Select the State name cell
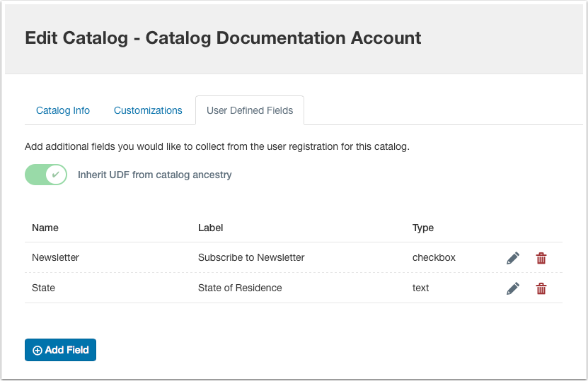 pyautogui.click(x=43, y=288)
